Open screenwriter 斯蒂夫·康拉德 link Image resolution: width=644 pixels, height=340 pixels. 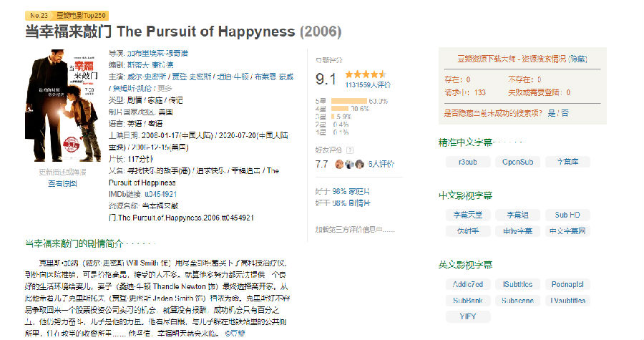click(x=150, y=65)
